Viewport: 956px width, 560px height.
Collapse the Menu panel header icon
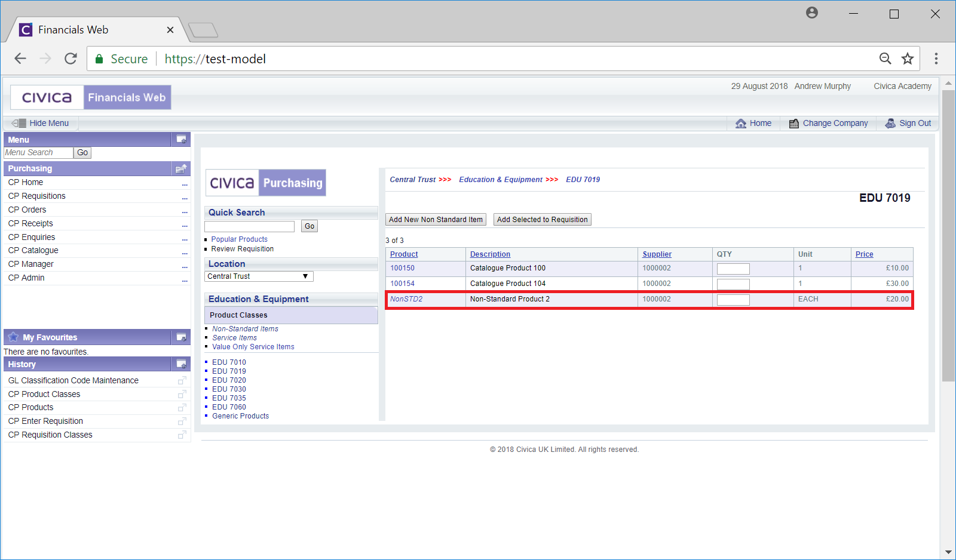coord(181,140)
